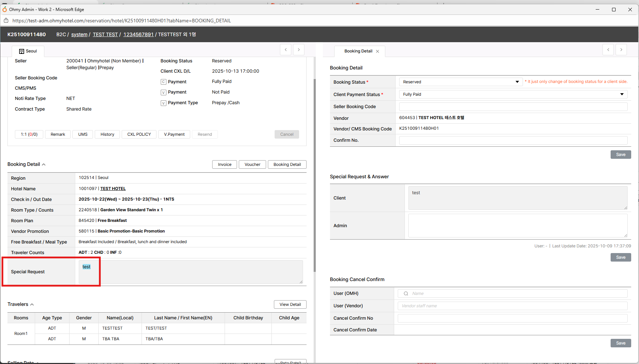Screen dimensions: 639x364
Task: Click left arrow beside Booking Detail tabs
Action: click(608, 50)
